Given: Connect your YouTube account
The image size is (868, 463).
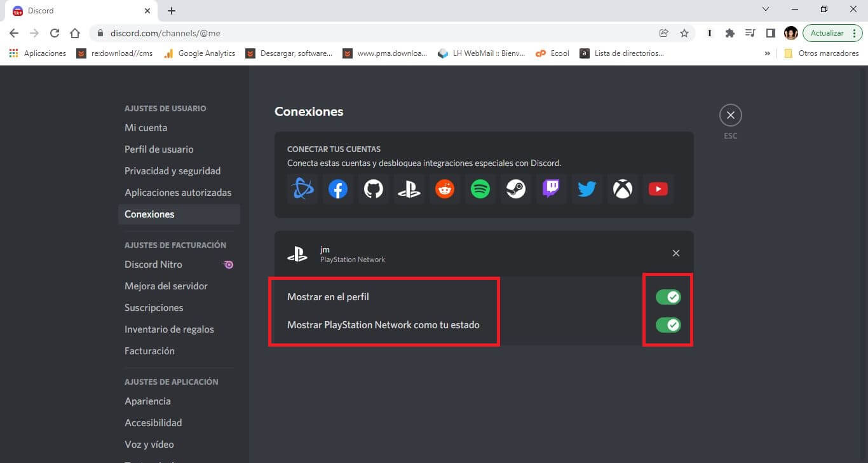Looking at the screenshot, I should 658,189.
